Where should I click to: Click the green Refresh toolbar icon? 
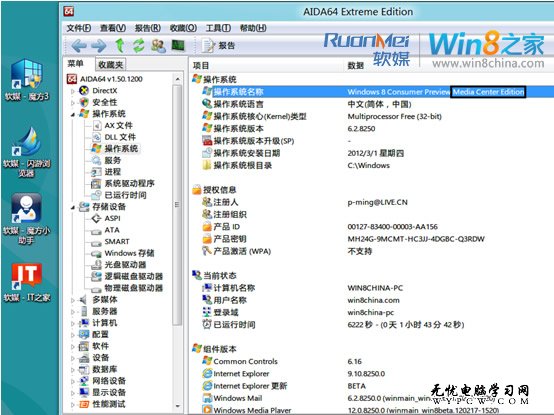[139, 46]
